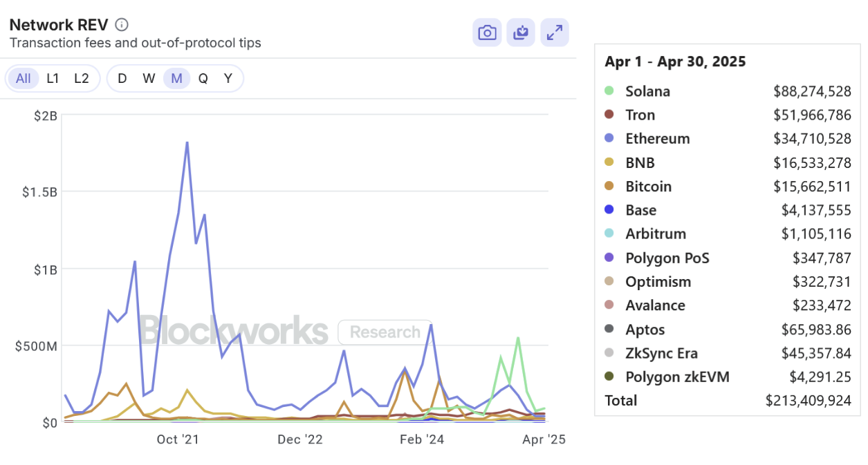Select the Optimism legend label
868x465 pixels.
(658, 281)
